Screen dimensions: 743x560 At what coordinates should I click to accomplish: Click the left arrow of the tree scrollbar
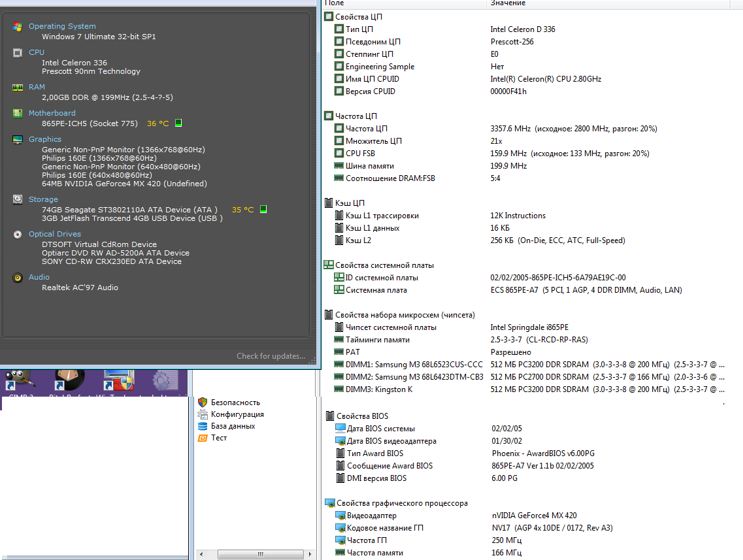point(201,554)
